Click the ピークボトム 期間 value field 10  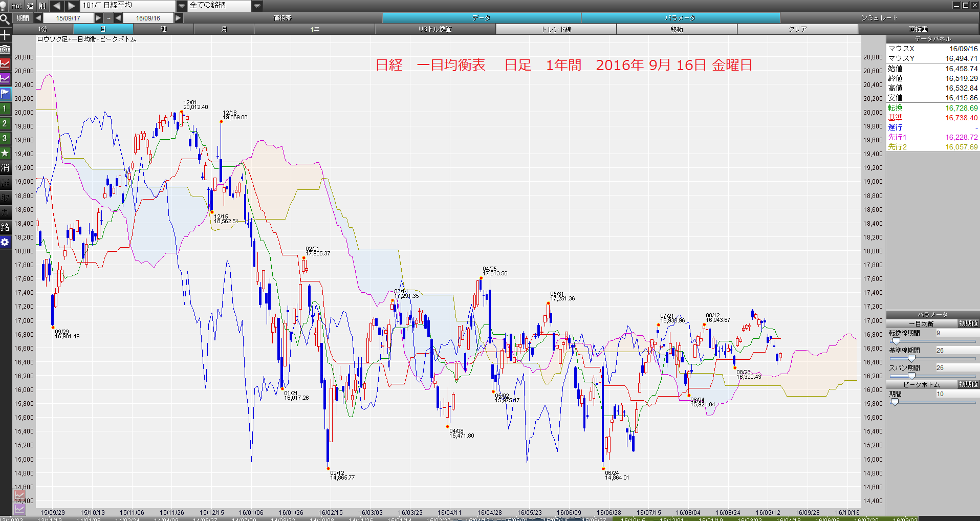coord(957,394)
